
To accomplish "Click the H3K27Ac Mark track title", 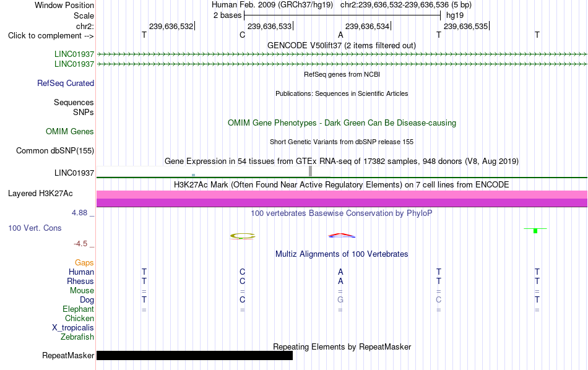I will [x=342, y=185].
